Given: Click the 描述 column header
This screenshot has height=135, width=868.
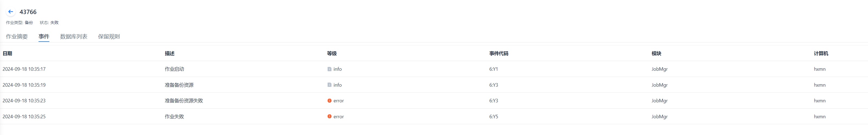Looking at the screenshot, I should (170, 53).
